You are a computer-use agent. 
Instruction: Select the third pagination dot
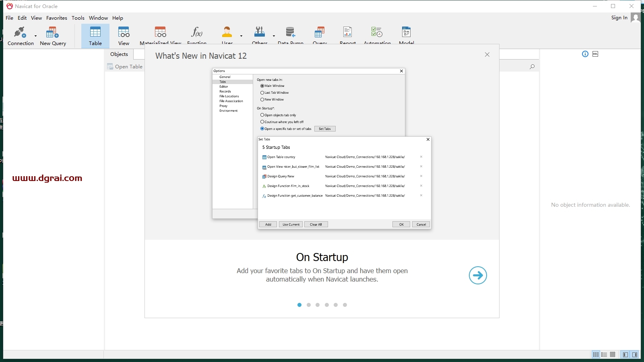coord(318,305)
